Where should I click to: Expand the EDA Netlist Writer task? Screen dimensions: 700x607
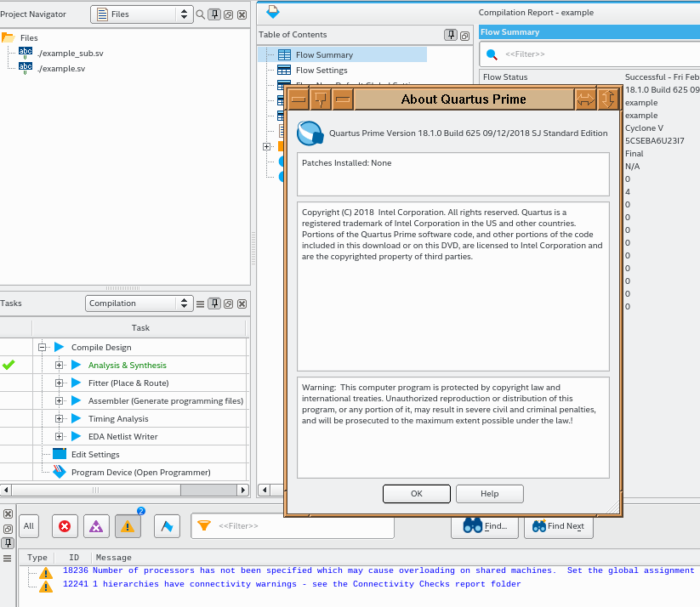(59, 436)
